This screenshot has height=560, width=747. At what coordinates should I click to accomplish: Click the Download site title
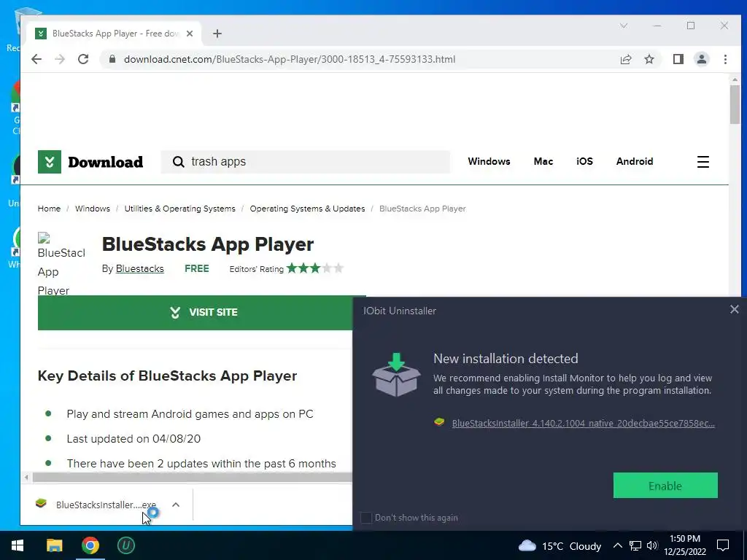(105, 162)
